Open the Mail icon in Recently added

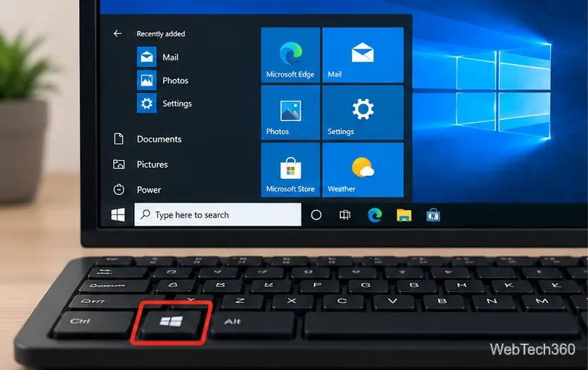[147, 57]
